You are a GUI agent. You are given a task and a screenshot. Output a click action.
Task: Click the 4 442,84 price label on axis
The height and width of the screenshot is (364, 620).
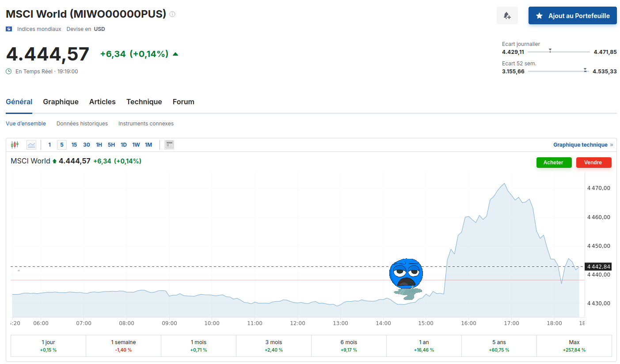tap(598, 267)
